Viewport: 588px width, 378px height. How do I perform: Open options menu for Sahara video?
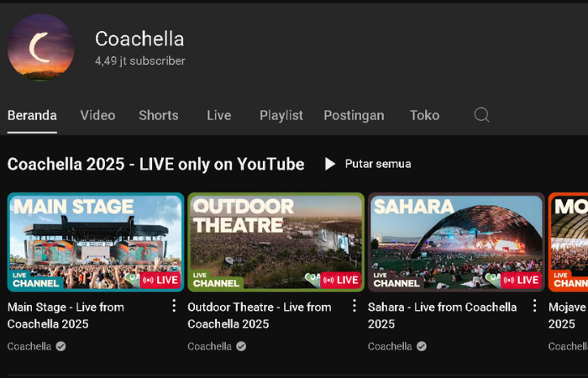pyautogui.click(x=534, y=306)
